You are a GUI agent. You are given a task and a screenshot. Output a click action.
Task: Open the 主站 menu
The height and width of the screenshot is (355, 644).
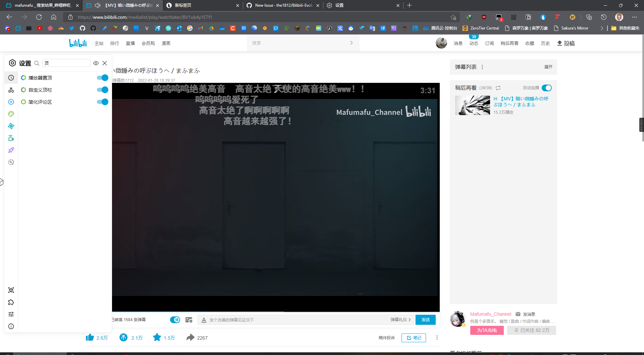[x=99, y=43]
